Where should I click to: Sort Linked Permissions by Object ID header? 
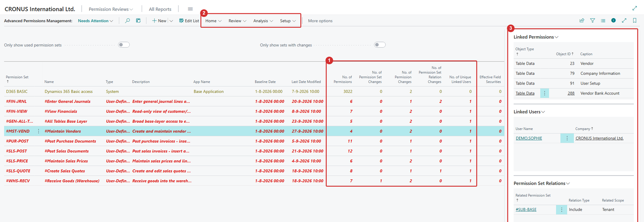click(565, 54)
